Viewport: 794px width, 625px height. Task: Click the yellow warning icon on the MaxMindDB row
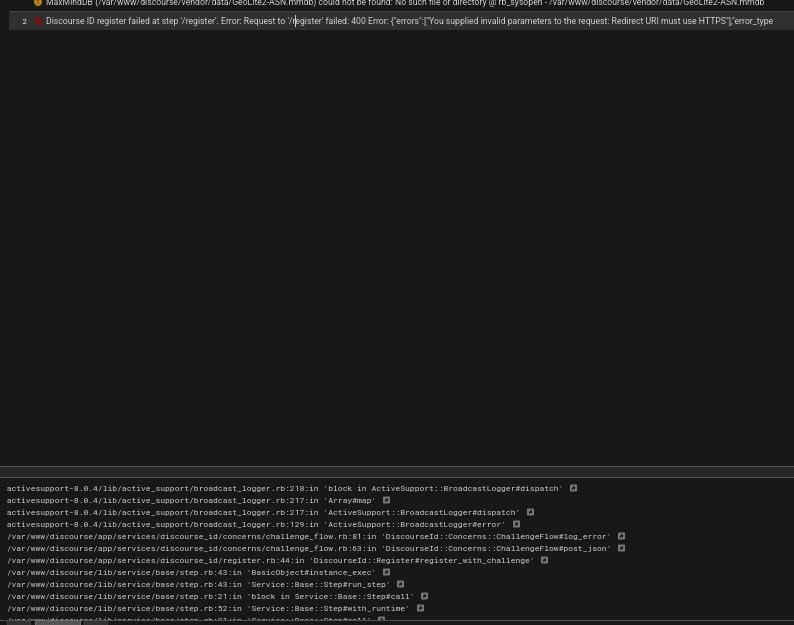(38, 3)
